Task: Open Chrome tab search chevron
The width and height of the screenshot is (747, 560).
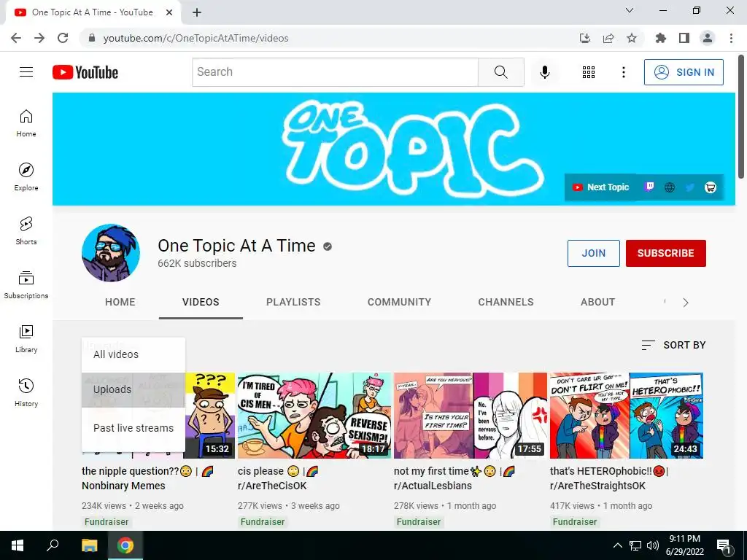Action: click(630, 10)
